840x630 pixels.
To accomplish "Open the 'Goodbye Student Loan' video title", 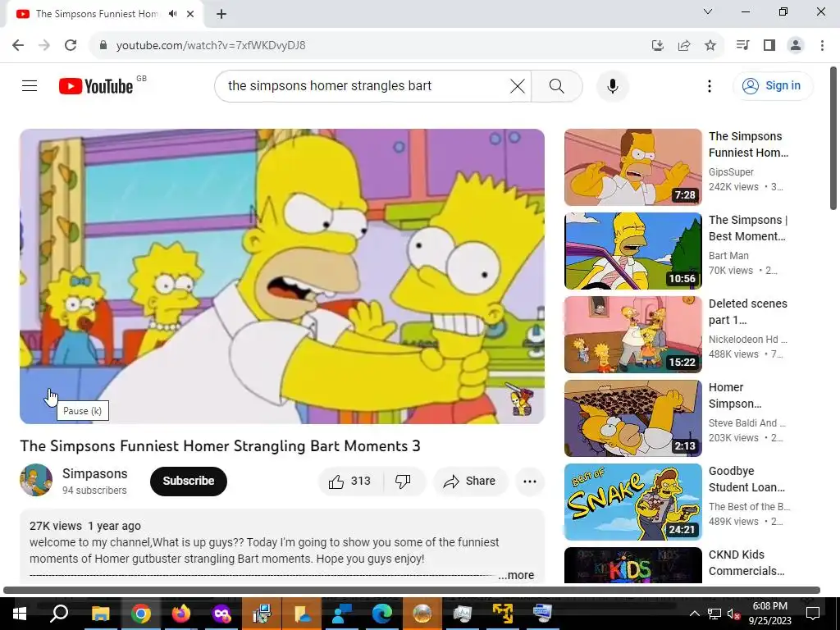I will click(x=746, y=479).
